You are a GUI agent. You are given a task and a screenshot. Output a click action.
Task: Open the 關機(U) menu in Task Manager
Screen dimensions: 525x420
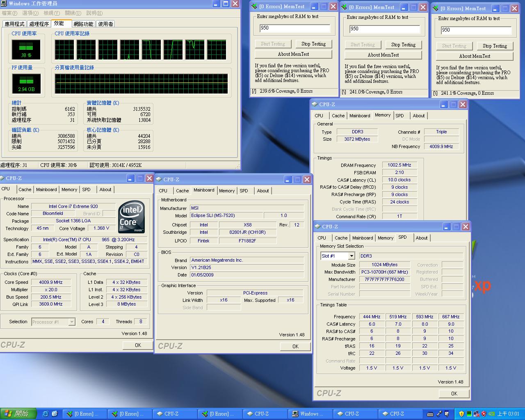pyautogui.click(x=73, y=13)
